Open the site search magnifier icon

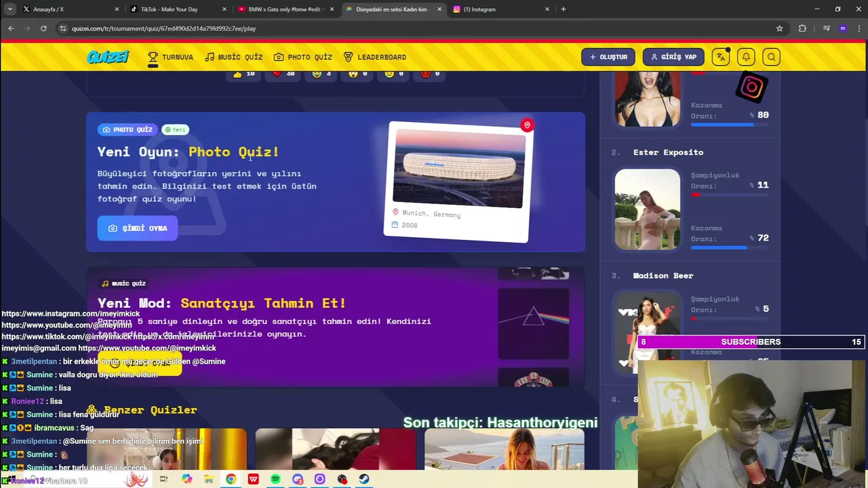click(771, 57)
